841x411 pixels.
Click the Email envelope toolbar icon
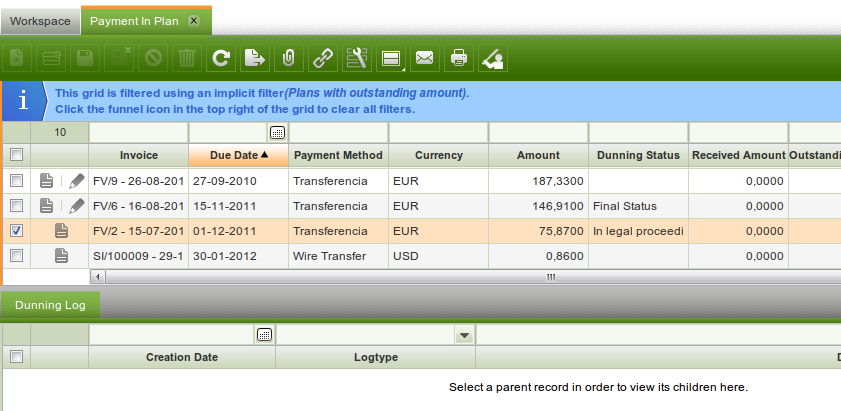pyautogui.click(x=424, y=58)
